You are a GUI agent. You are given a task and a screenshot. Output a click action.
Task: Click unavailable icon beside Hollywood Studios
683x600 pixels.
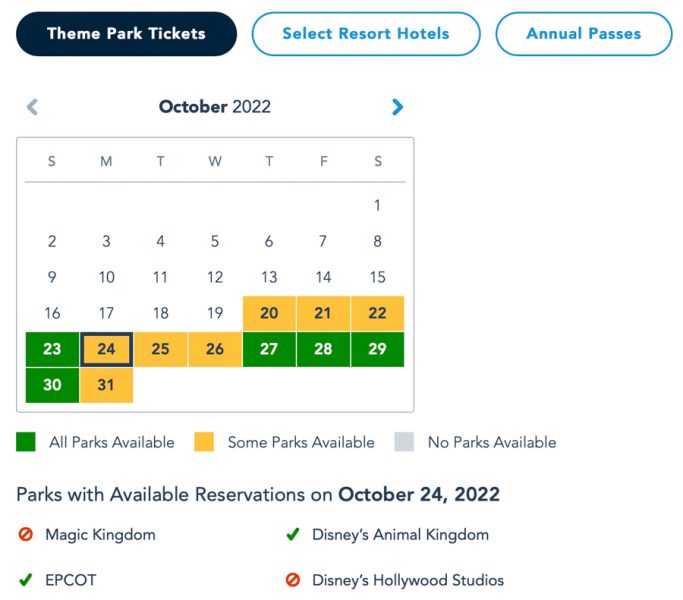293,580
